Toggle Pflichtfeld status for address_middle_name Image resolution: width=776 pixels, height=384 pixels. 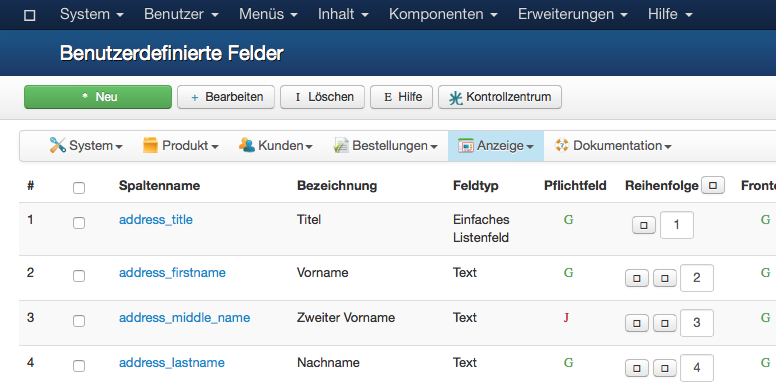point(566,317)
